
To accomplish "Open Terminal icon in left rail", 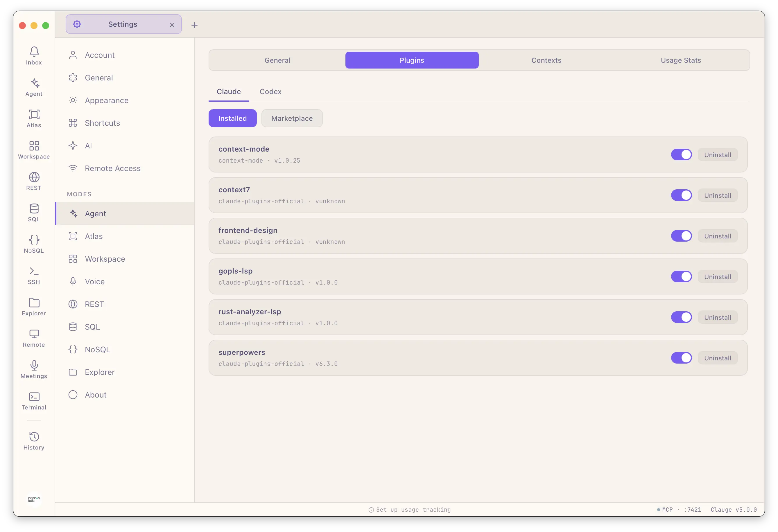I will coord(34,401).
